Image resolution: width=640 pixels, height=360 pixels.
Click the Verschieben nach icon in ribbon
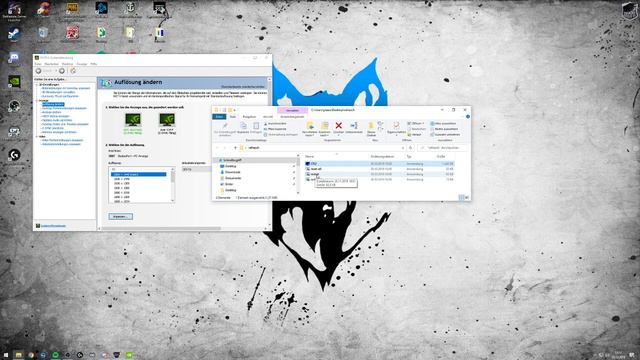(x=310, y=125)
